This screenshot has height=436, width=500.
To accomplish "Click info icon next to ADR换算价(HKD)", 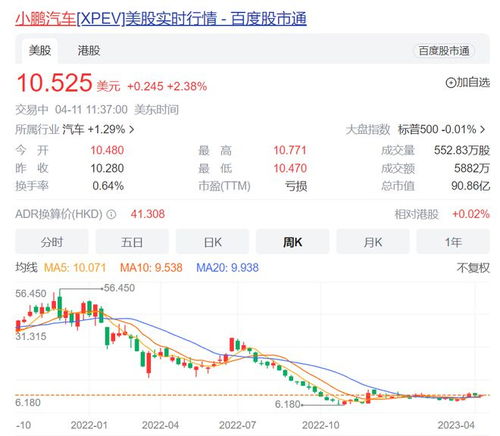I will pos(111,214).
